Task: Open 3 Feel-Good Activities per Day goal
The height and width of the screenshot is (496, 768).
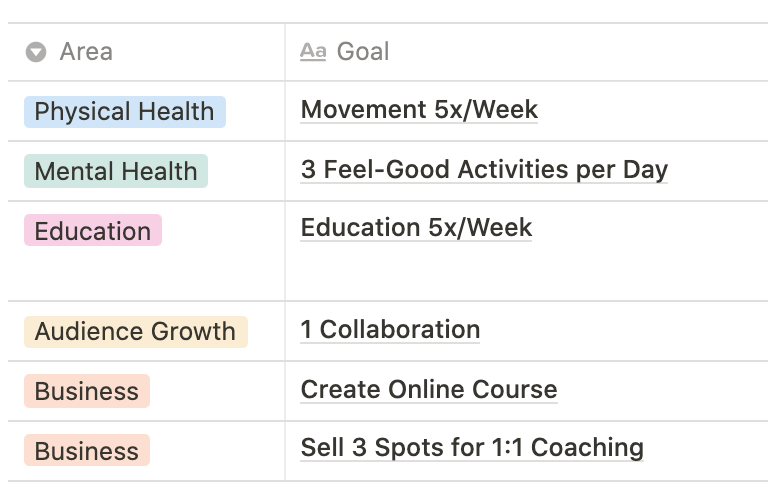Action: [x=484, y=170]
